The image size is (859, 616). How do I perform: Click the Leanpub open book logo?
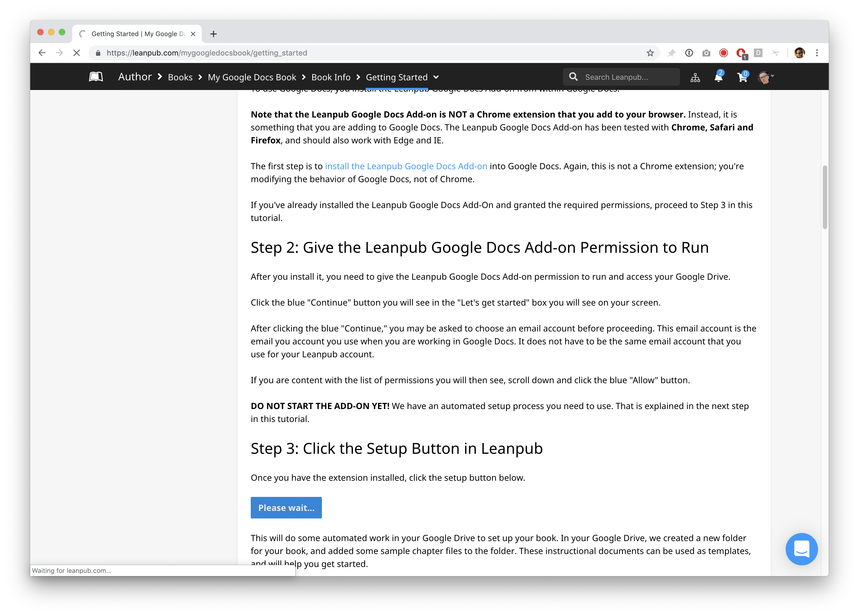[x=96, y=77]
